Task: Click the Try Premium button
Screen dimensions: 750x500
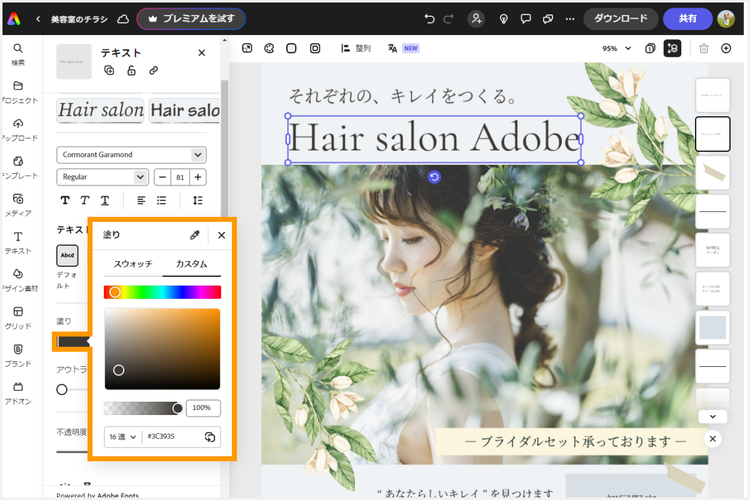Action: pos(191,19)
